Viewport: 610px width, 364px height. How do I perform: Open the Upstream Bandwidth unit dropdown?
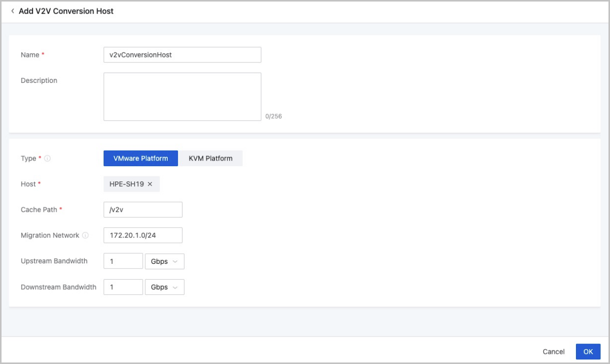(164, 261)
